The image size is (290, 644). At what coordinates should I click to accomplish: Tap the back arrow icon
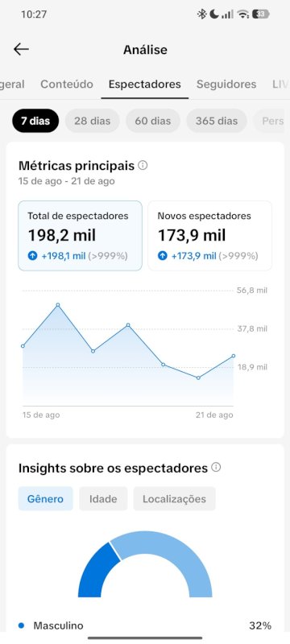click(x=21, y=49)
